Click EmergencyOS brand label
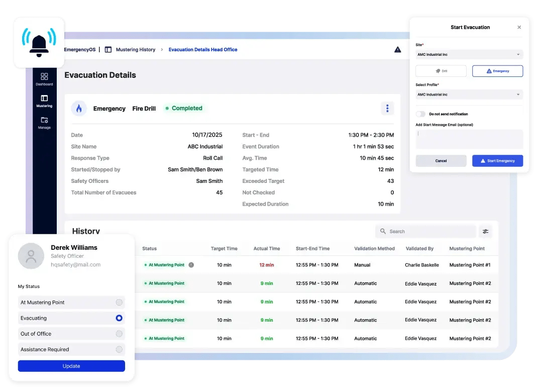This screenshot has height=392, width=543. (x=80, y=50)
